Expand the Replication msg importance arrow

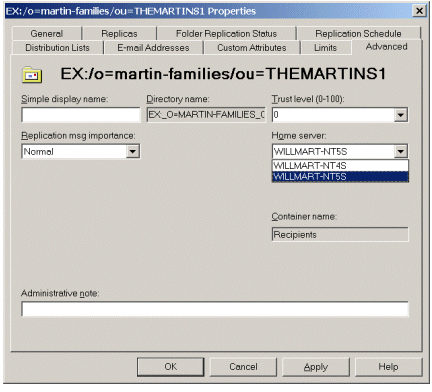133,152
